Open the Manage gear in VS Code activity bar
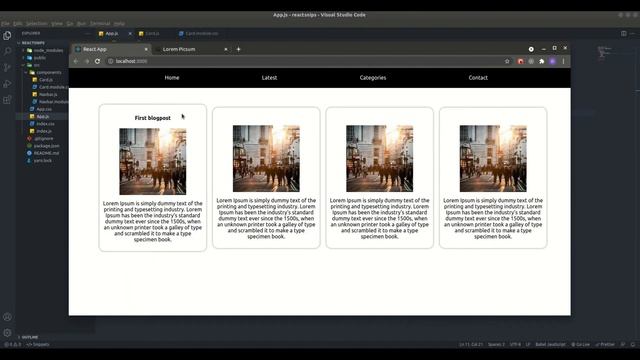The image size is (640, 360). click(x=7, y=333)
